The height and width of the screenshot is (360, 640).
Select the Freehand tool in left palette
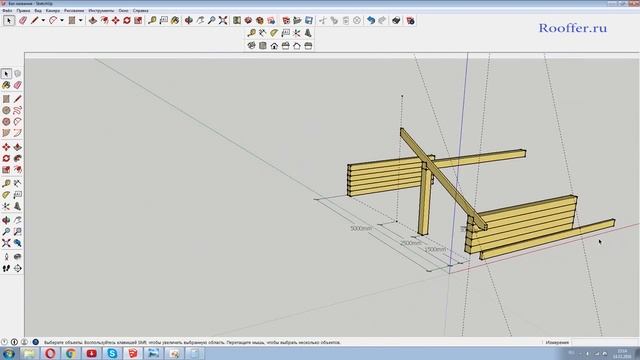[x=18, y=110]
